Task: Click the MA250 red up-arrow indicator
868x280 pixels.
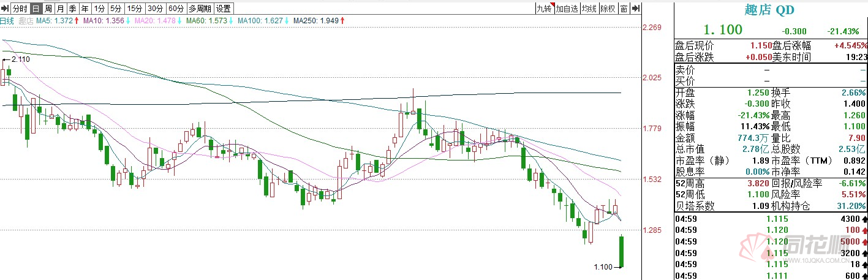Action: (x=342, y=21)
